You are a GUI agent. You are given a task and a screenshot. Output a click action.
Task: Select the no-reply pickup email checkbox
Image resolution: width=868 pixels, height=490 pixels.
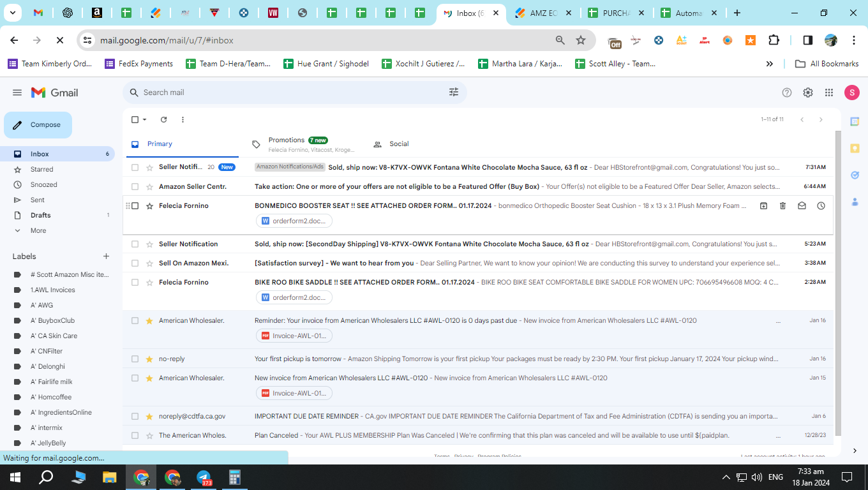[x=135, y=359]
